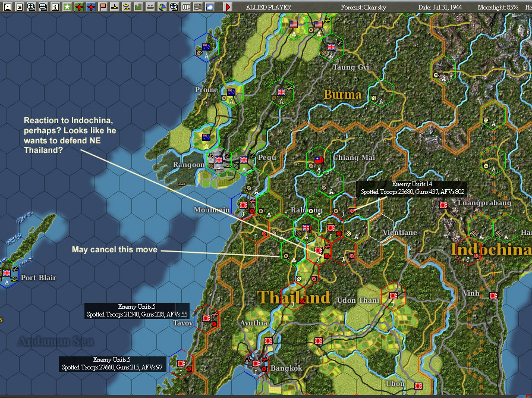Click the striped signals log icon
Image resolution: width=532 pixels, height=398 pixels.
pos(198,7)
